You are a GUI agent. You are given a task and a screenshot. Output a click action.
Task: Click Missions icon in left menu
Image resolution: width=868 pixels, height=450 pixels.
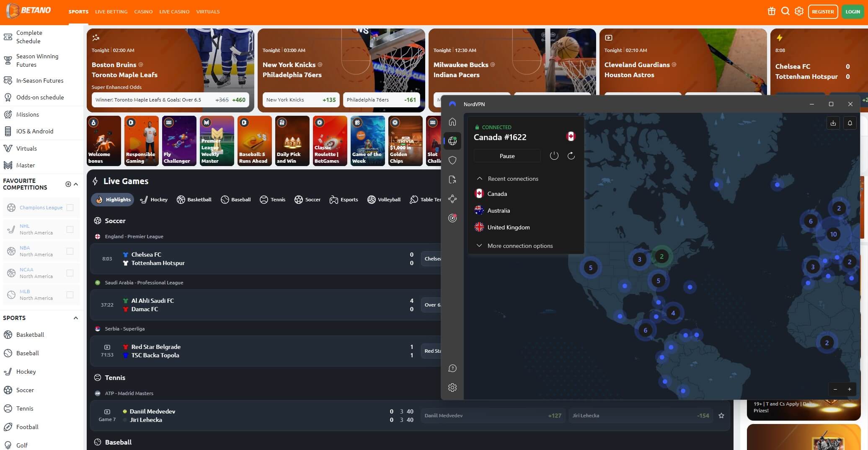click(8, 114)
